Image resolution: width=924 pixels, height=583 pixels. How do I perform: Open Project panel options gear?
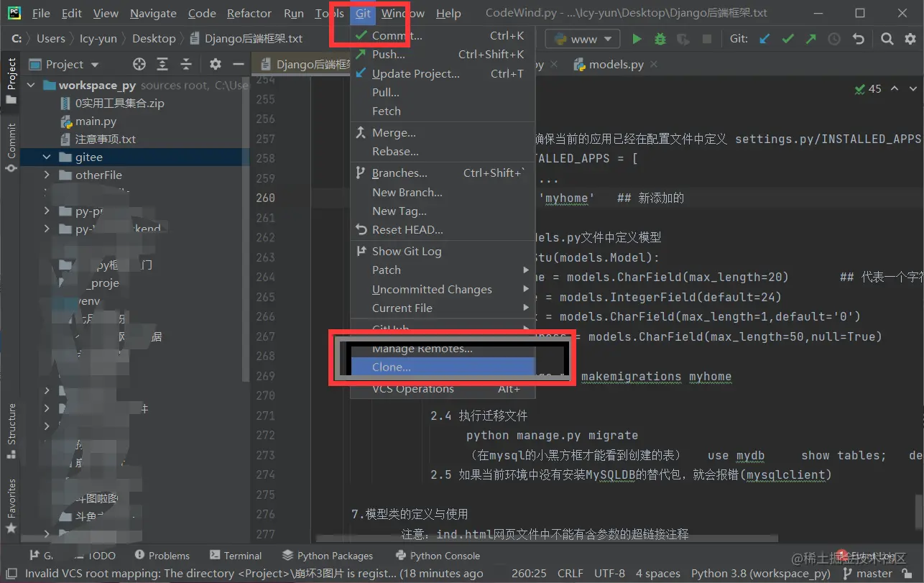(x=215, y=64)
